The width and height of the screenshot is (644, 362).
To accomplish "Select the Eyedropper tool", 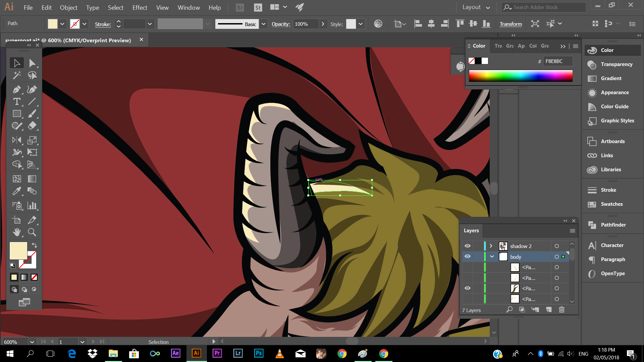I will coord(16,191).
